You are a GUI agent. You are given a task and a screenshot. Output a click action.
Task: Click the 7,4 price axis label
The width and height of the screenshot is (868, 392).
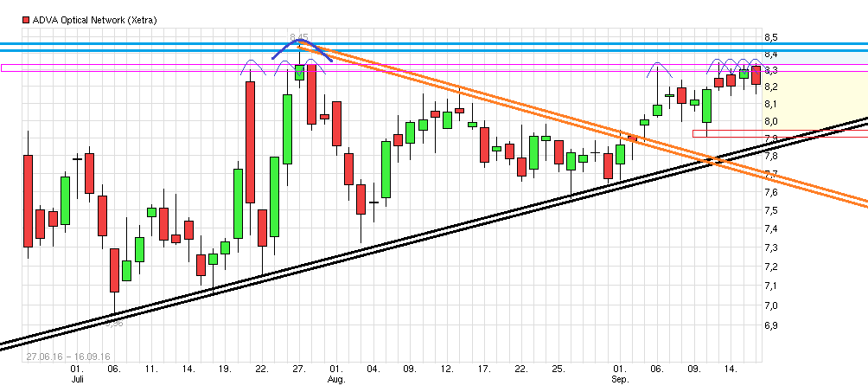click(x=770, y=228)
